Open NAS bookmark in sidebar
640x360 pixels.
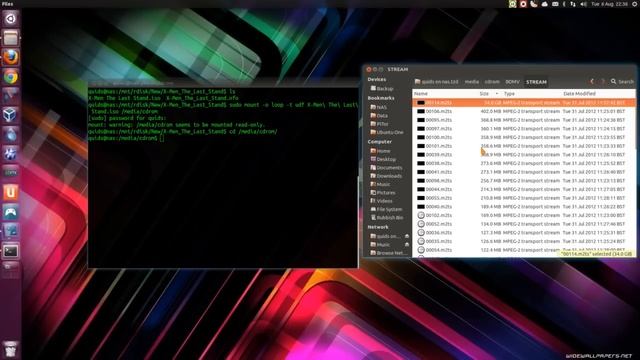coord(378,107)
